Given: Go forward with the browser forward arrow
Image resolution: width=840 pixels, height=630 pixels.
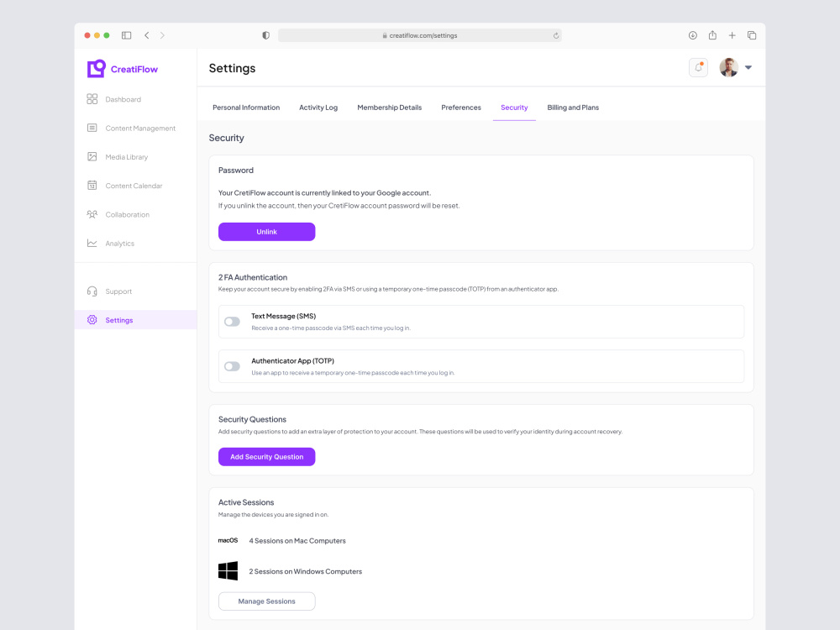Looking at the screenshot, I should 162,35.
